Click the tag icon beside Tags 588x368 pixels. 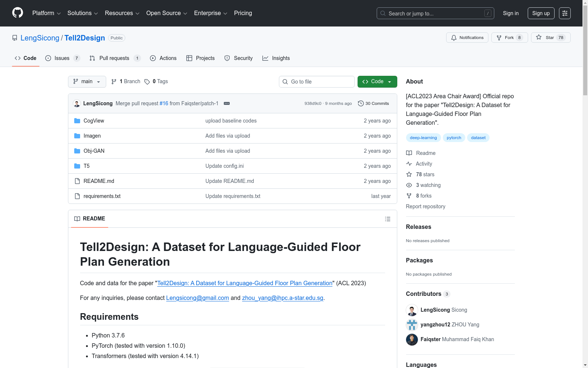pyautogui.click(x=147, y=82)
